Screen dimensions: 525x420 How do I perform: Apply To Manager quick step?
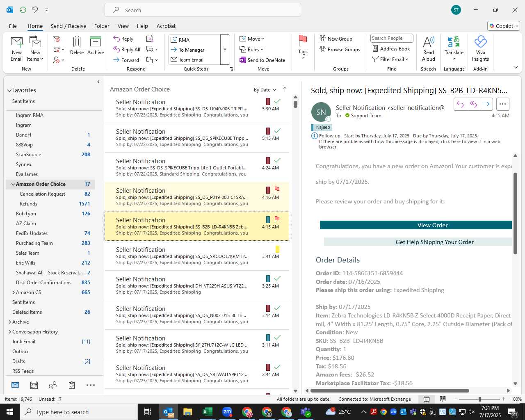tap(195, 50)
